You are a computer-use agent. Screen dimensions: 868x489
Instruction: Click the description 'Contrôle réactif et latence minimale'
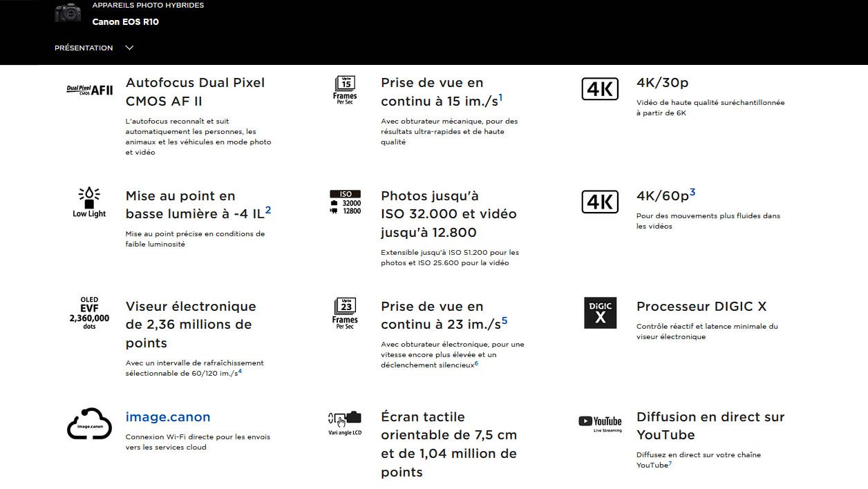tap(707, 332)
